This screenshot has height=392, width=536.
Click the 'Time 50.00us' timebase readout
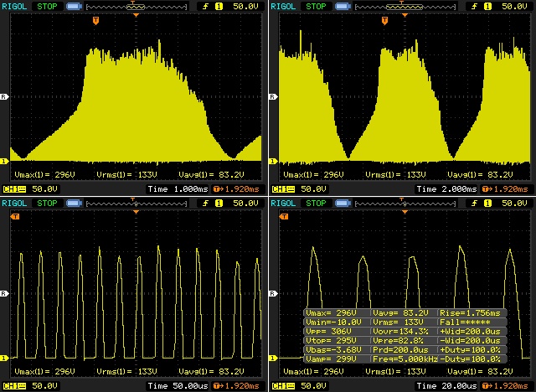point(178,386)
